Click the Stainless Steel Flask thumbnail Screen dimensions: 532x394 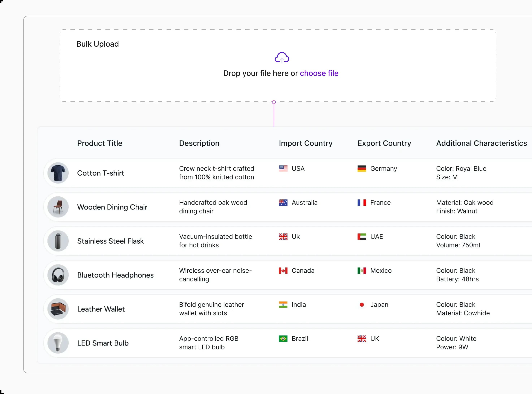(58, 241)
